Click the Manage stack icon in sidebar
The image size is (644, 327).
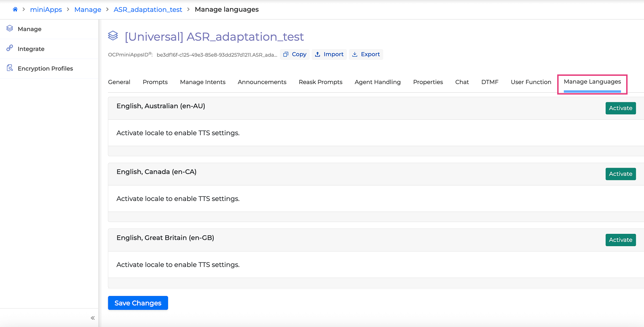10,29
